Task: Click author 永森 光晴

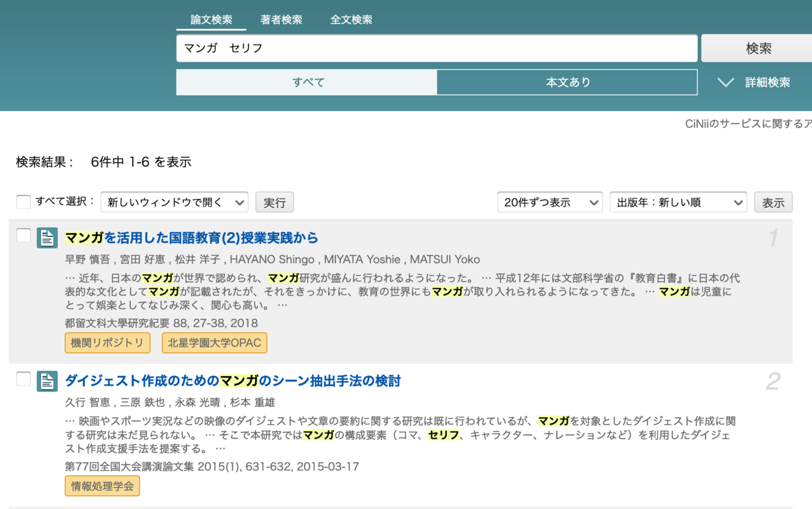Action: (x=198, y=403)
